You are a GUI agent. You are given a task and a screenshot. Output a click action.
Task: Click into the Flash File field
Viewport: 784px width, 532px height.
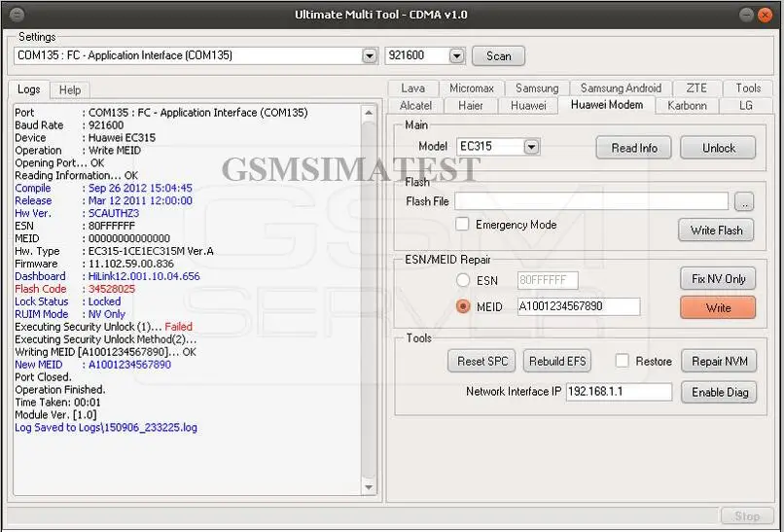(591, 201)
